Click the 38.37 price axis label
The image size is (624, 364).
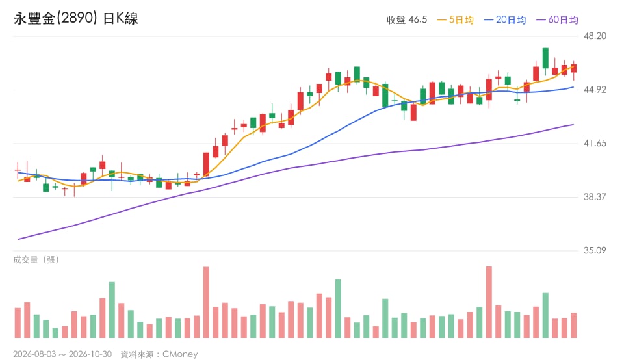click(595, 197)
